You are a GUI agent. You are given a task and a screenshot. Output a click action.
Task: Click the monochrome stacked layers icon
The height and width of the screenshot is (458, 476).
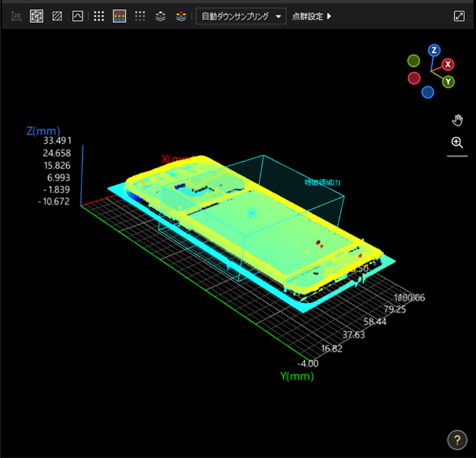161,17
